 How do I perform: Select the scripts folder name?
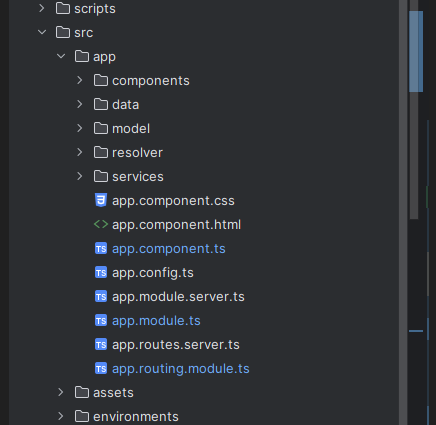pyautogui.click(x=95, y=9)
